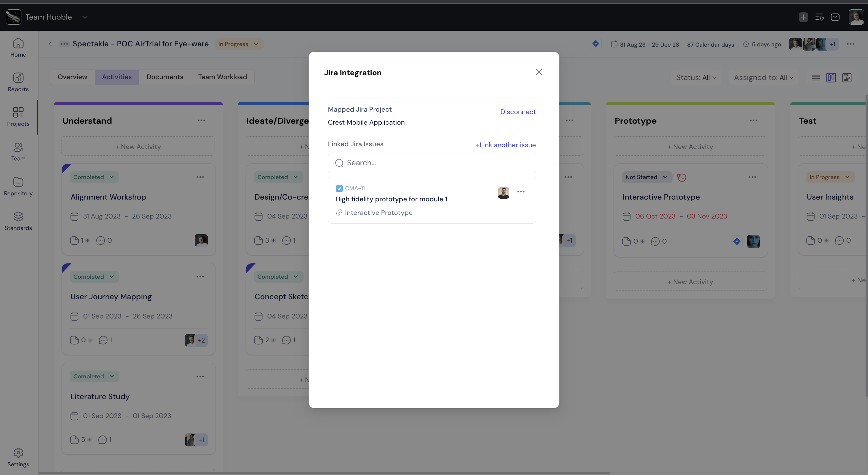Open options menu for CMA-11 issue
Screen dimensions: 868x475
pos(520,192)
